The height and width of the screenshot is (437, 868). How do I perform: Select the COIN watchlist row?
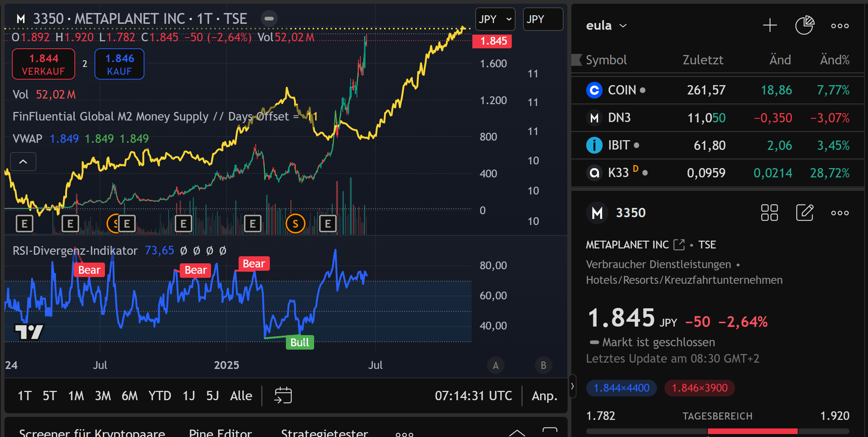718,90
